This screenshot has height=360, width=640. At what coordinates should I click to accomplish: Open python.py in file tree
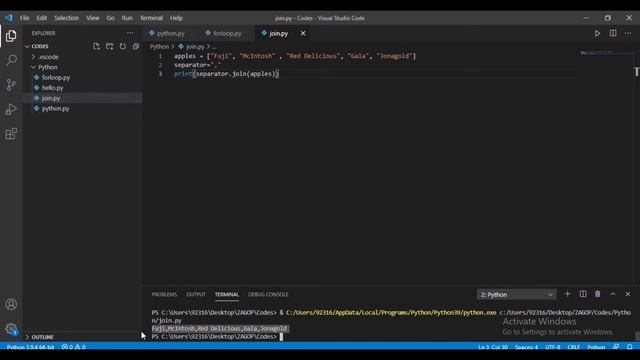pos(56,109)
